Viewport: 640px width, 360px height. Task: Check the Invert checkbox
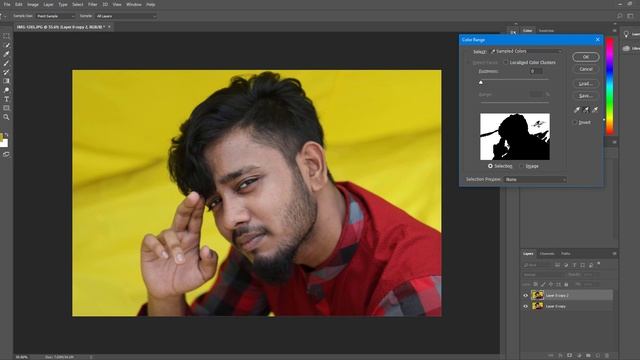pyautogui.click(x=575, y=122)
